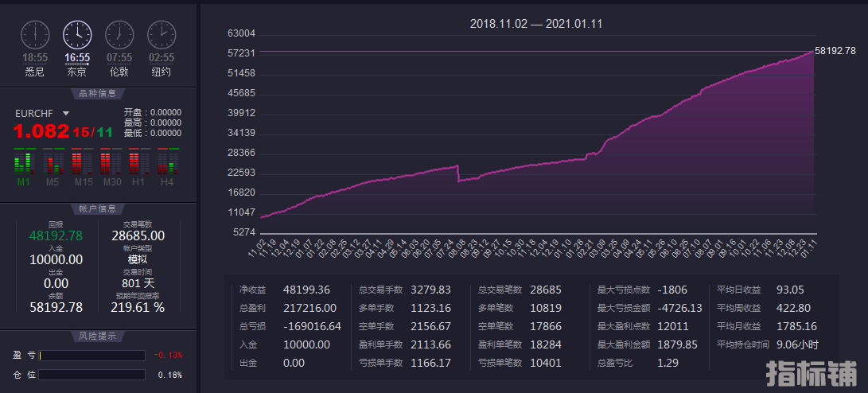Click the 仓位 position progress bar
The height and width of the screenshot is (393, 868).
click(x=92, y=375)
